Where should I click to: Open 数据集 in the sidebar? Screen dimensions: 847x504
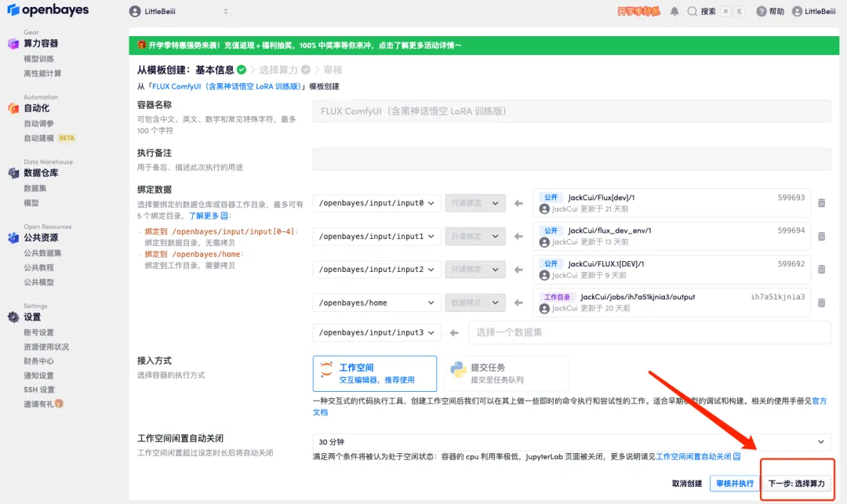point(35,189)
